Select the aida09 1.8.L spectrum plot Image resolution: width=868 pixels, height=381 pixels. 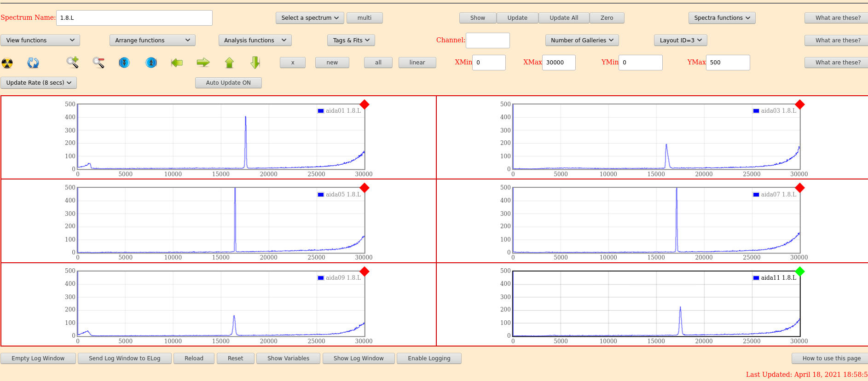[221, 304]
